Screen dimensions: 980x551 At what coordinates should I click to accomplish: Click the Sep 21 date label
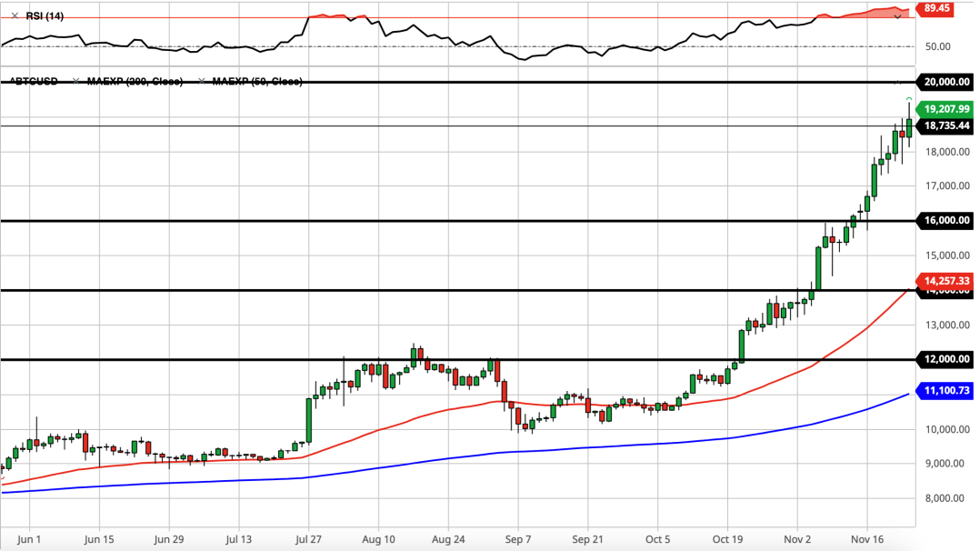pos(587,539)
